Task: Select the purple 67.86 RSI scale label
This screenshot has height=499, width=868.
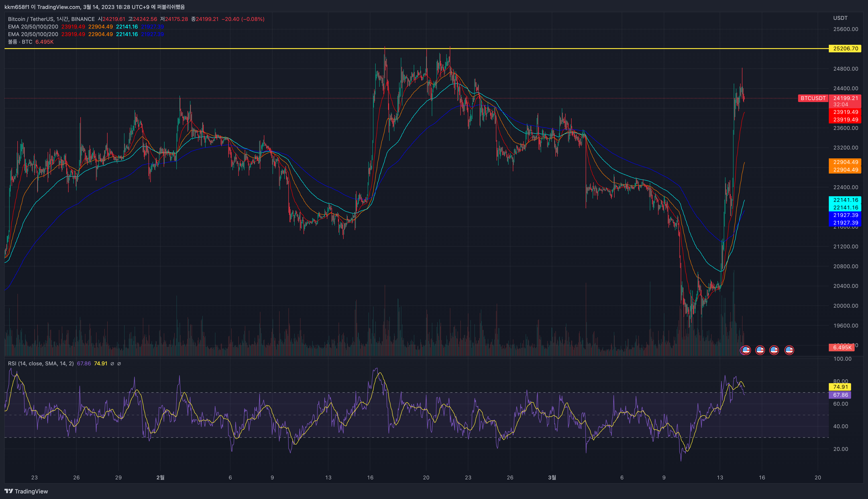Action: coord(840,395)
